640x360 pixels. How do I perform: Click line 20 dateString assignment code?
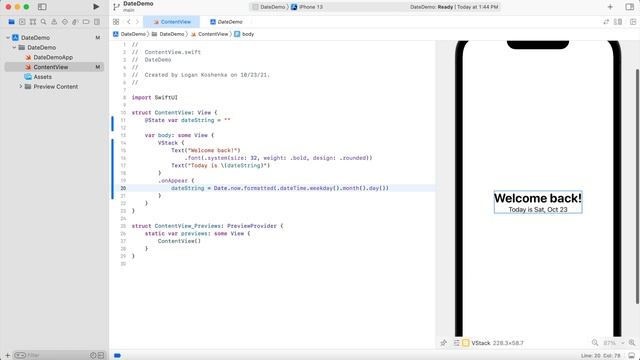280,188
